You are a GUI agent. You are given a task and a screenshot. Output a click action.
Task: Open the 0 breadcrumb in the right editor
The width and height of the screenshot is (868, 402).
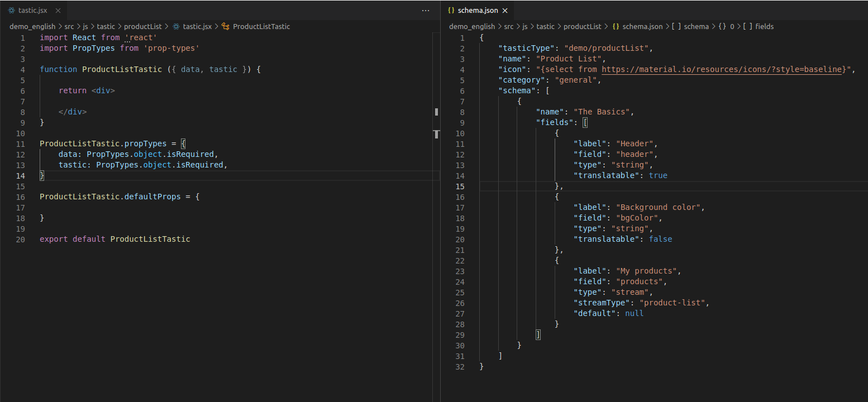click(732, 26)
